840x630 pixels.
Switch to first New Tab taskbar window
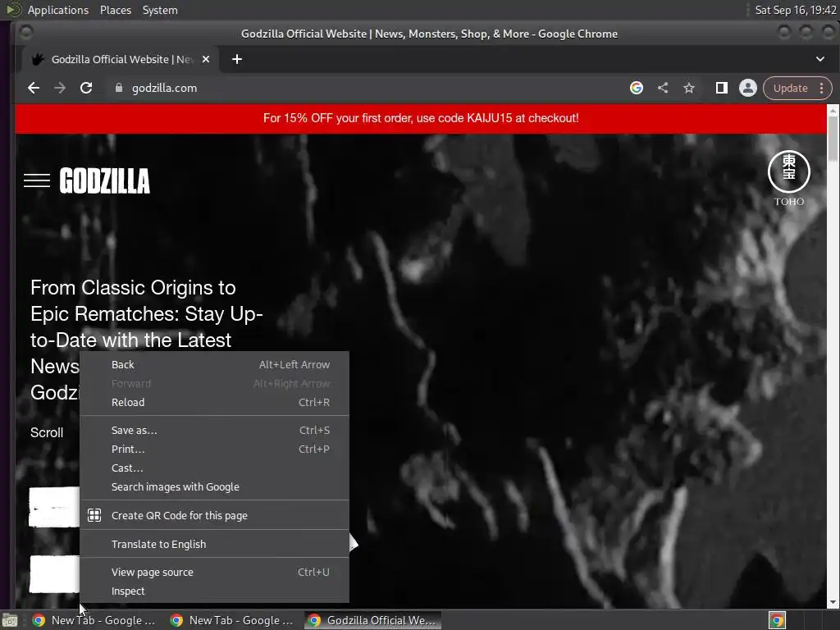[x=95, y=620]
